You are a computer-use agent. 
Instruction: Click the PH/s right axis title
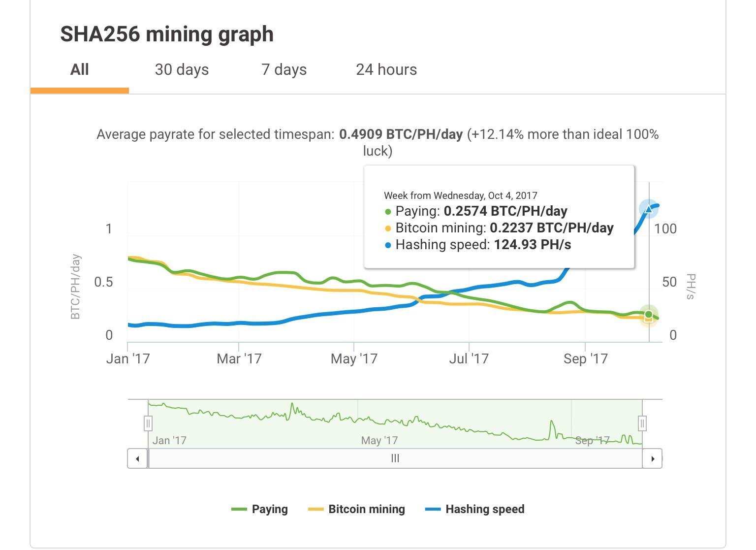691,287
